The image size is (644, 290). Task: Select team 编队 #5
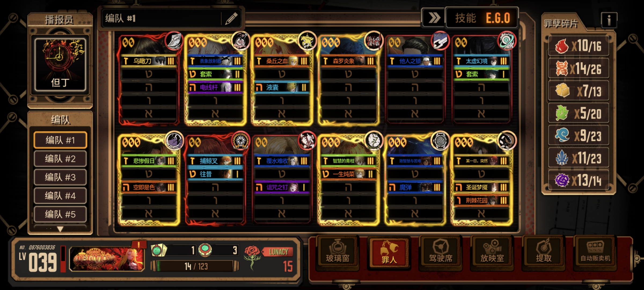click(x=60, y=214)
